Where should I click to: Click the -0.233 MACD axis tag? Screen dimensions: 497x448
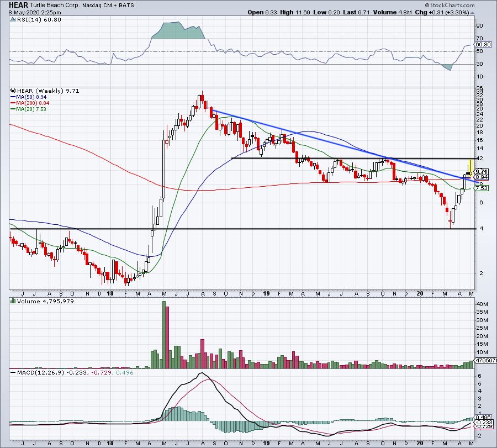pyautogui.click(x=484, y=423)
